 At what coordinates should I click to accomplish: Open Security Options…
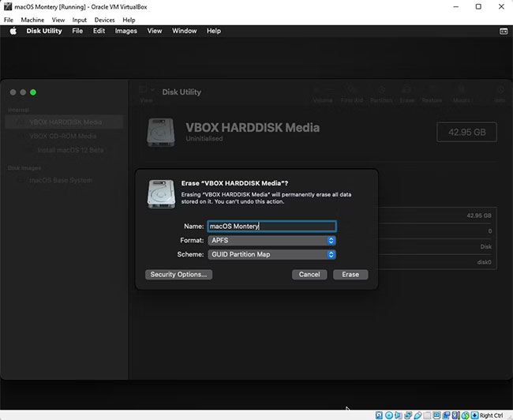pyautogui.click(x=178, y=274)
